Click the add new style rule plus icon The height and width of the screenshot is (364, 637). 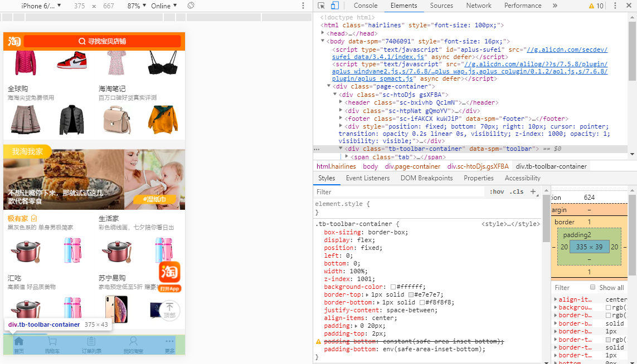(533, 191)
